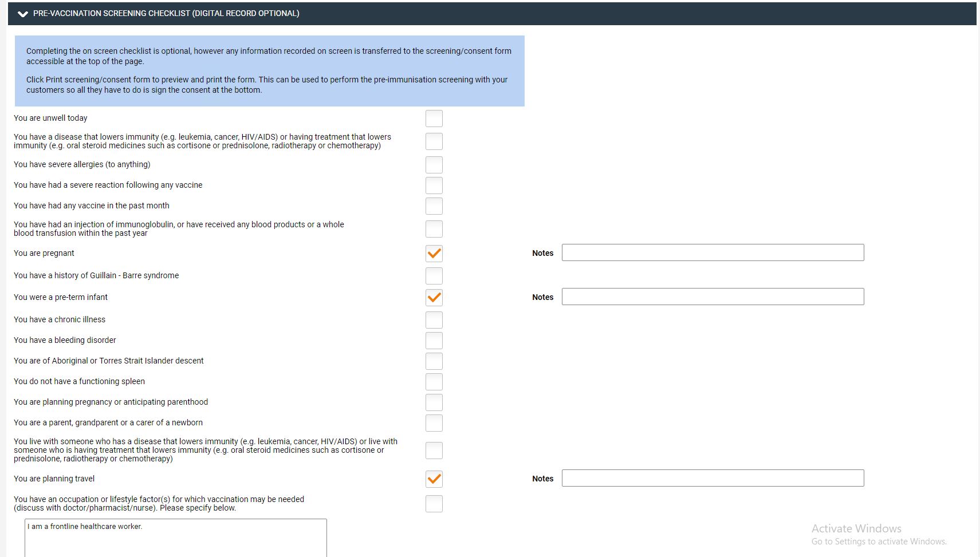The image size is (980, 557).
Task: Uncheck the 'You are pregnant' checkbox
Action: click(434, 254)
